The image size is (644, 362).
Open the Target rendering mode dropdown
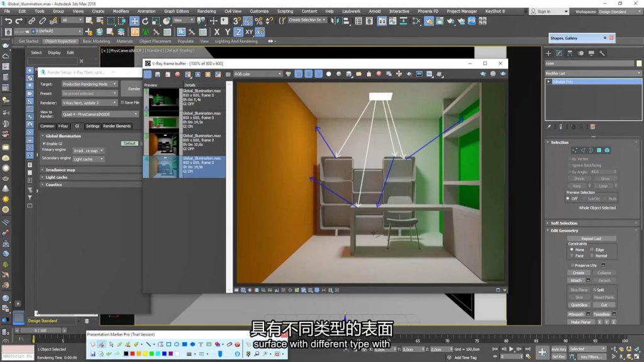(x=89, y=84)
